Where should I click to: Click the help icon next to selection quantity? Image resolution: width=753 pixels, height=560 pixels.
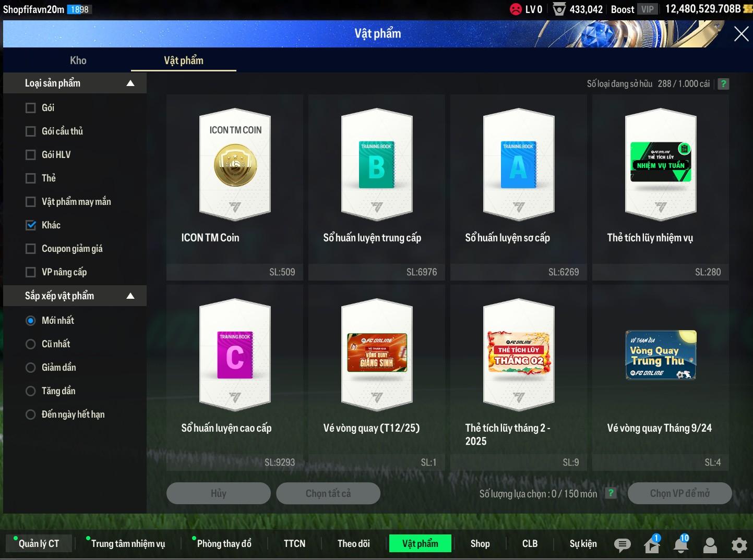[x=611, y=493]
